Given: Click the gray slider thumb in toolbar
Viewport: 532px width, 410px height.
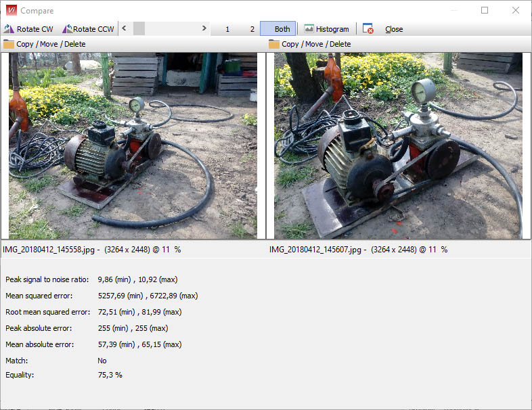Looking at the screenshot, I should pos(139,28).
